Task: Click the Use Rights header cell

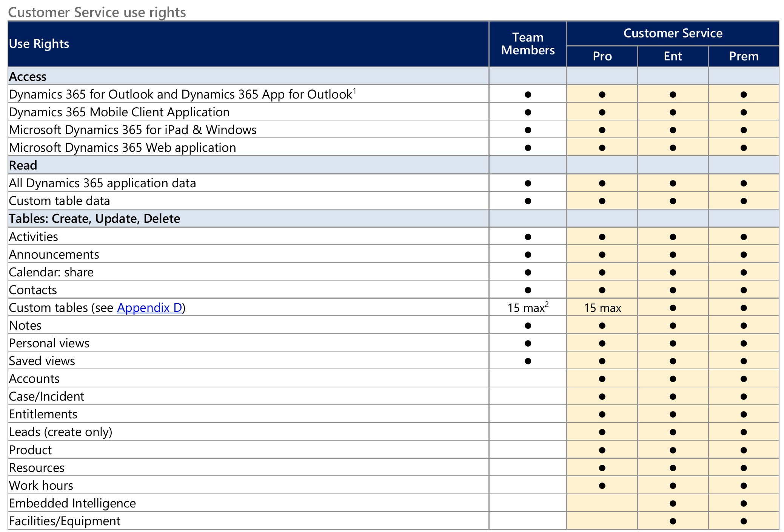Action: pos(39,44)
